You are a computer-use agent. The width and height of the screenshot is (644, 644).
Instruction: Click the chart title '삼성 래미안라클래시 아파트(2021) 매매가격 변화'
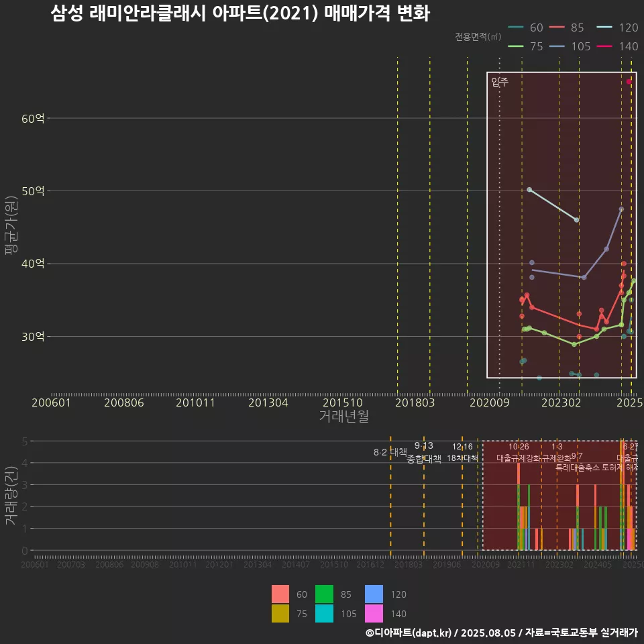tap(240, 13)
